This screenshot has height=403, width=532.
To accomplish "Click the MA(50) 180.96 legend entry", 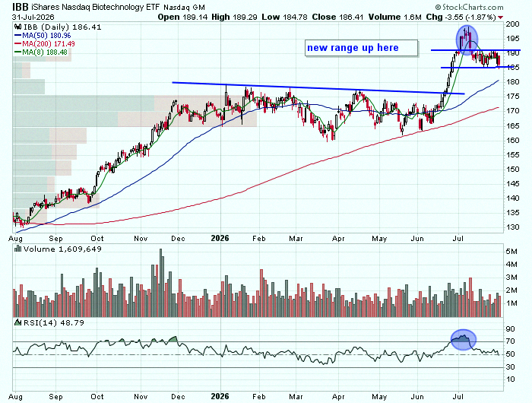I will [x=43, y=35].
